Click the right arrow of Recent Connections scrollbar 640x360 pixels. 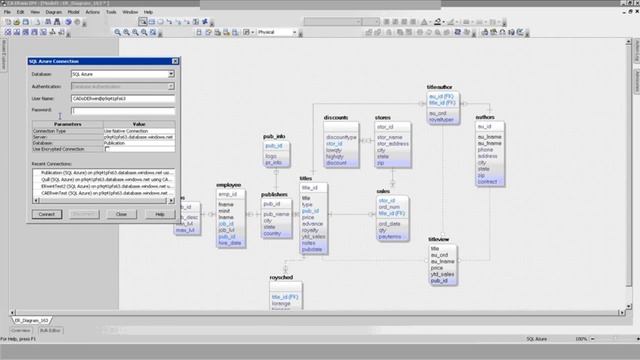coord(171,200)
